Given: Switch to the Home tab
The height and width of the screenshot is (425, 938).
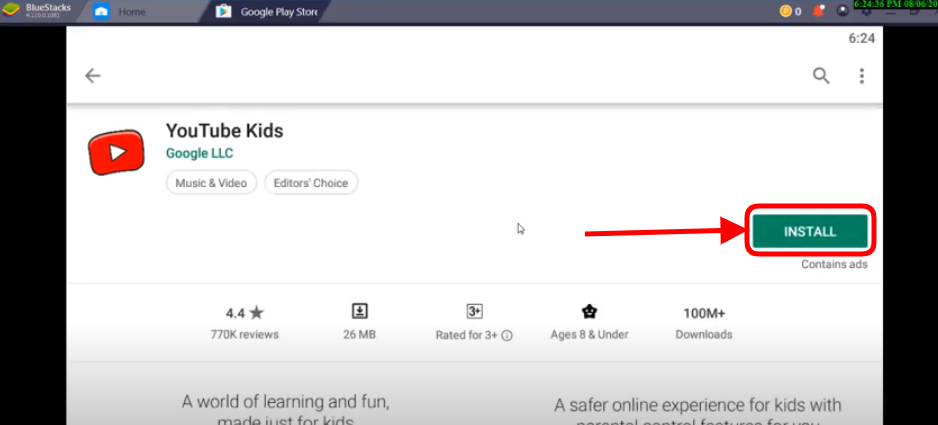Looking at the screenshot, I should coord(133,11).
